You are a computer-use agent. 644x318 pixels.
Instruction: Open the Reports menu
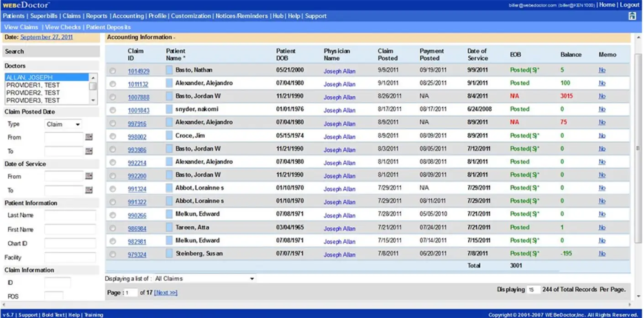click(97, 16)
